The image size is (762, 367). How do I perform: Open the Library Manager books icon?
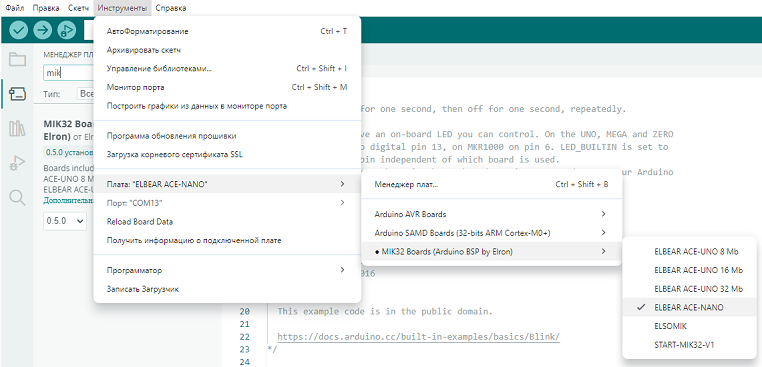click(17, 129)
